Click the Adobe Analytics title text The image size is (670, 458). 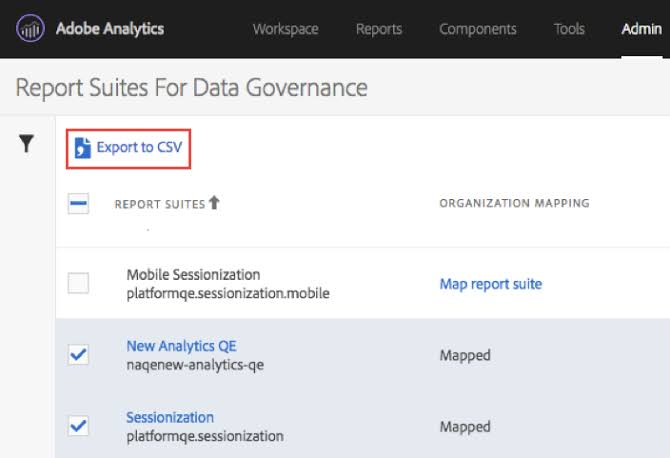(x=110, y=29)
